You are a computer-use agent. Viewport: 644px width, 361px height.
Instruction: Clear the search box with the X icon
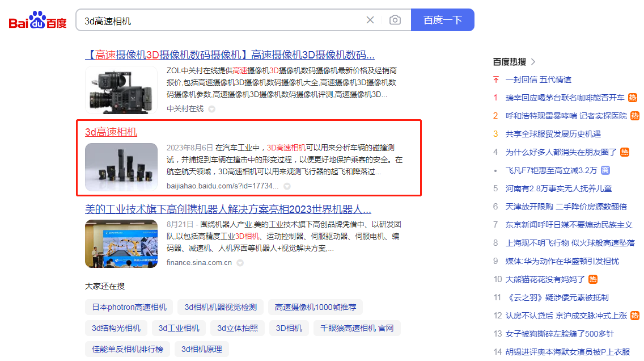[370, 20]
